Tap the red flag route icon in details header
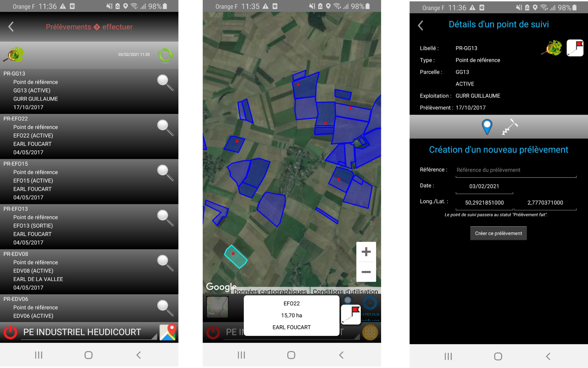The height and width of the screenshot is (368, 588). tap(574, 48)
